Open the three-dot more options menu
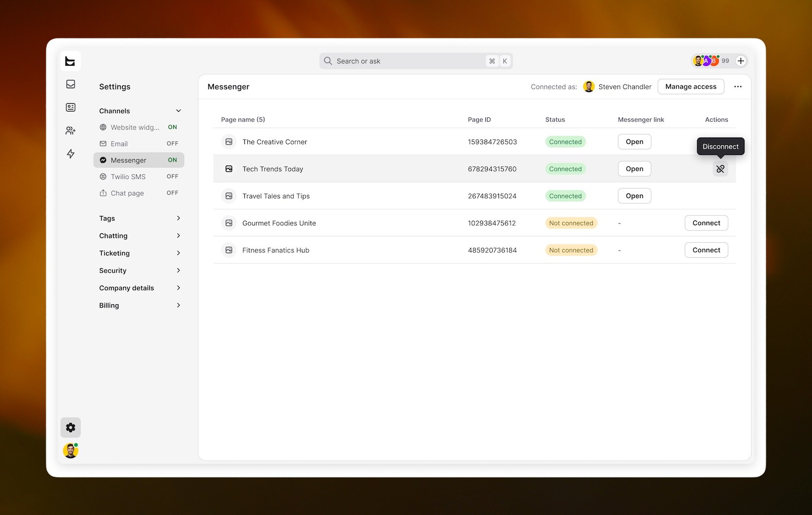Image resolution: width=812 pixels, height=515 pixels. (x=738, y=87)
